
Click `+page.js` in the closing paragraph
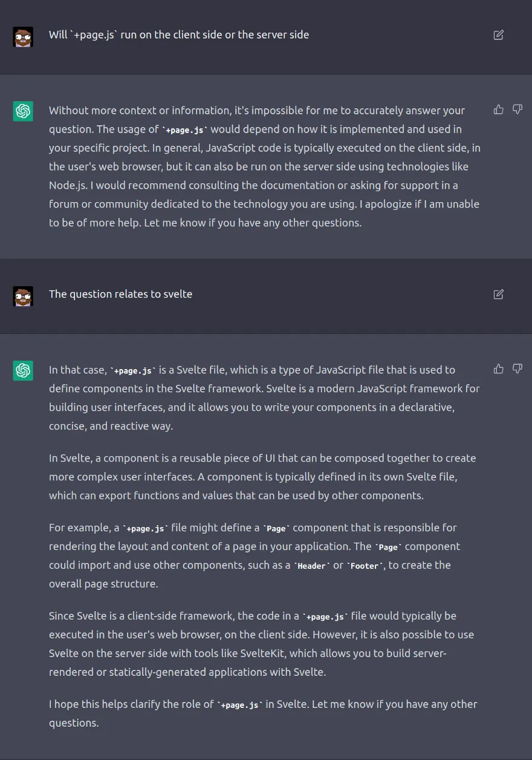pos(240,705)
